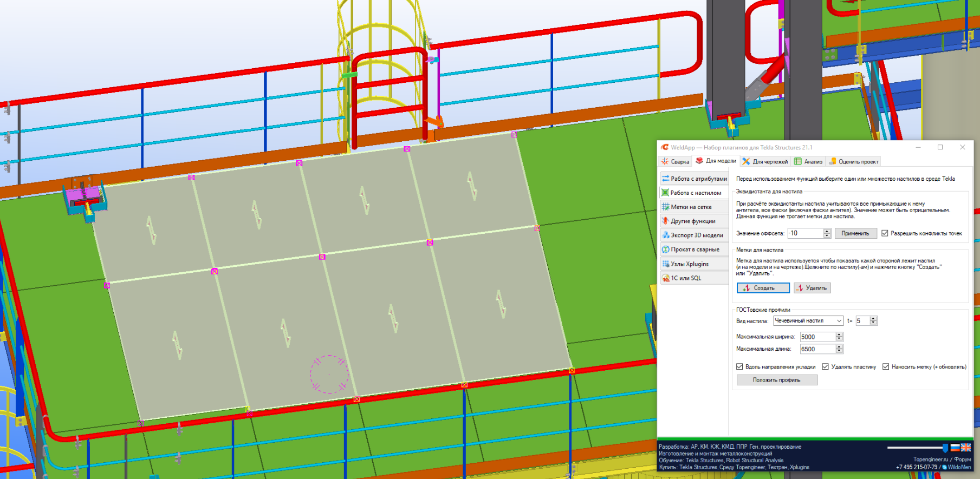Open the Анализ tab
Screen dimensions: 980x479
click(808, 162)
